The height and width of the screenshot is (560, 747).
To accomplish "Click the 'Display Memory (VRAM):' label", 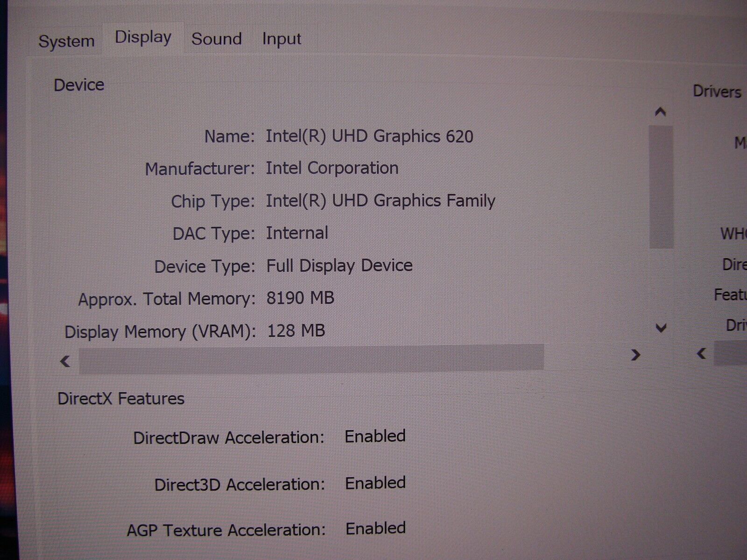I will pos(160,331).
